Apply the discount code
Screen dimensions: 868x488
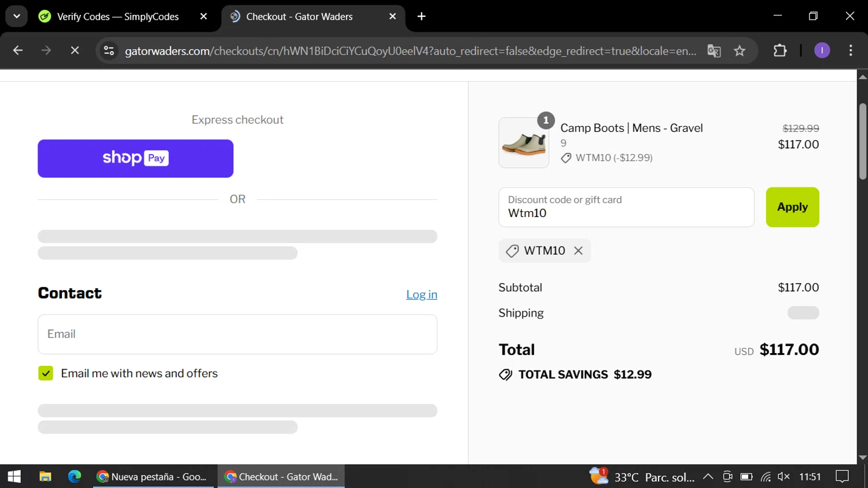pyautogui.click(x=792, y=207)
